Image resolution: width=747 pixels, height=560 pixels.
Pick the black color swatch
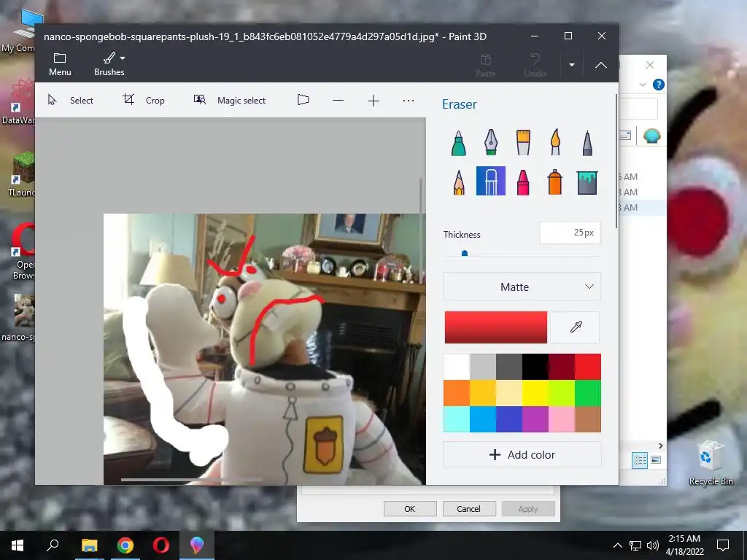click(x=535, y=367)
